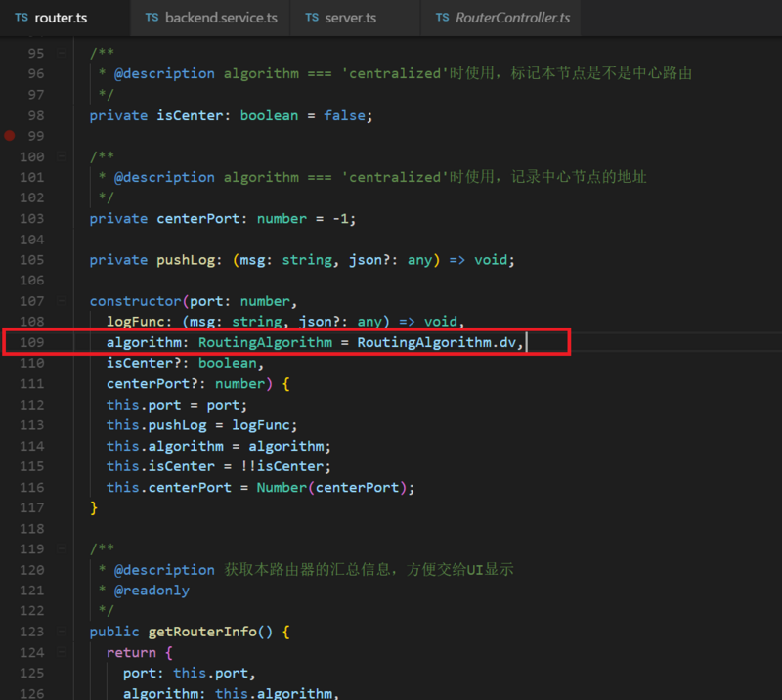This screenshot has height=700, width=782.
Task: Click 'this.port = port;' on line 112
Action: (177, 405)
